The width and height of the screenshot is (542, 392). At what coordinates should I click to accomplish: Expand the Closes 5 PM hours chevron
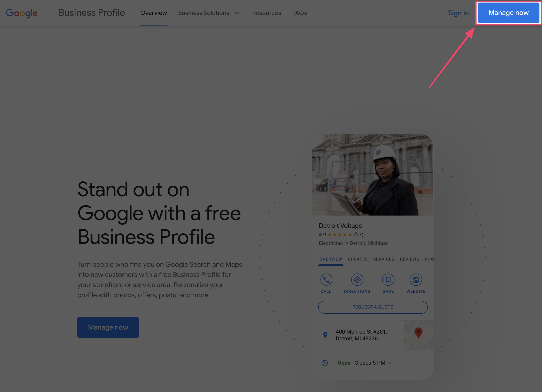point(389,363)
